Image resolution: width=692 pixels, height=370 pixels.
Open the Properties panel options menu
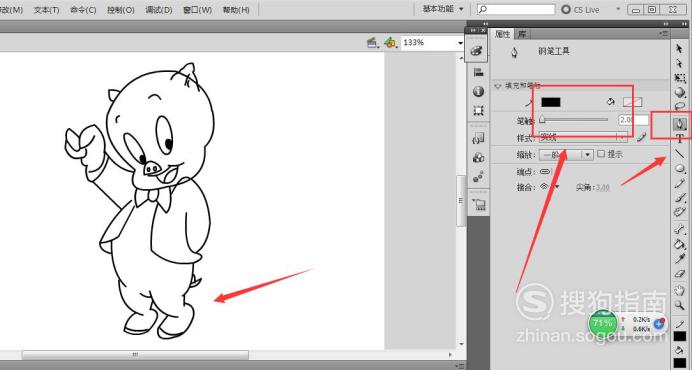663,33
